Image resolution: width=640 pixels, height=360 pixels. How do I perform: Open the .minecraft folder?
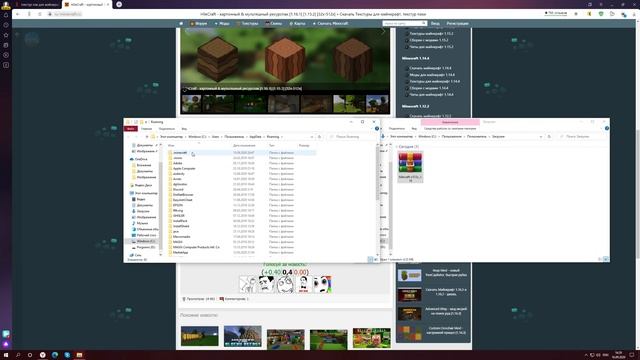180,153
